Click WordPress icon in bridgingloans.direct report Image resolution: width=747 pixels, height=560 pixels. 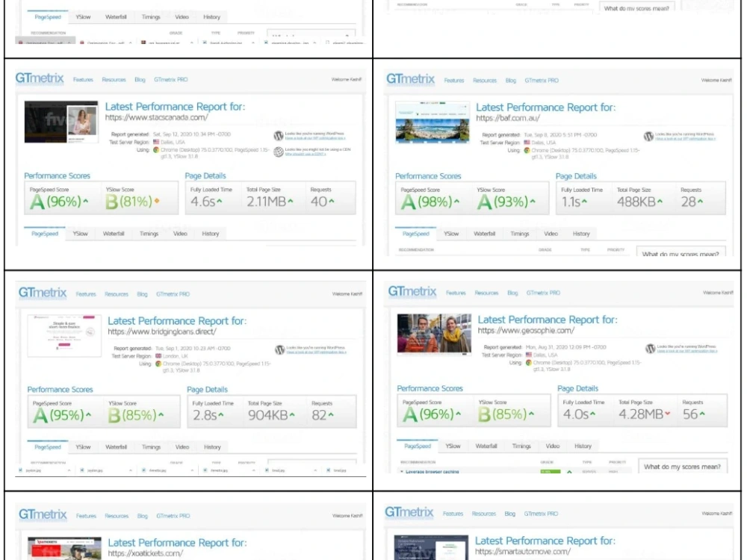[x=279, y=350]
